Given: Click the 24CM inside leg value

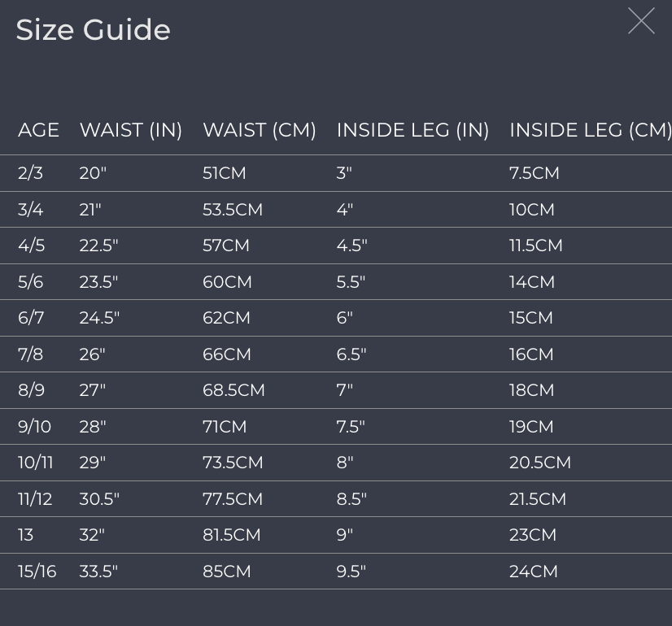Looking at the screenshot, I should pyautogui.click(x=534, y=572).
